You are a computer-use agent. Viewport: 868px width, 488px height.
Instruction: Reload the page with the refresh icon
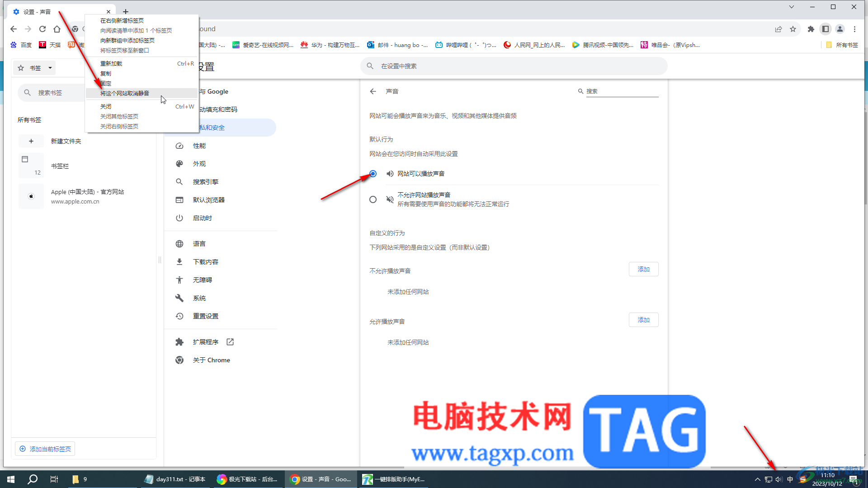point(42,29)
